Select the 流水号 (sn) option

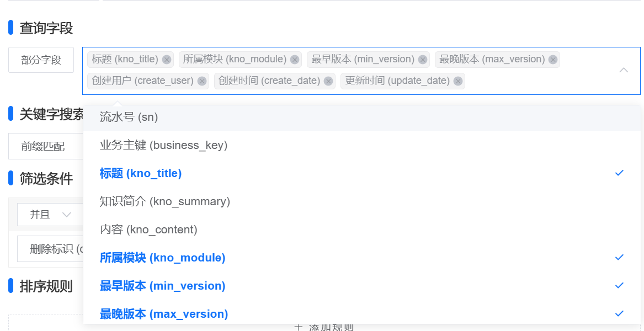click(129, 117)
